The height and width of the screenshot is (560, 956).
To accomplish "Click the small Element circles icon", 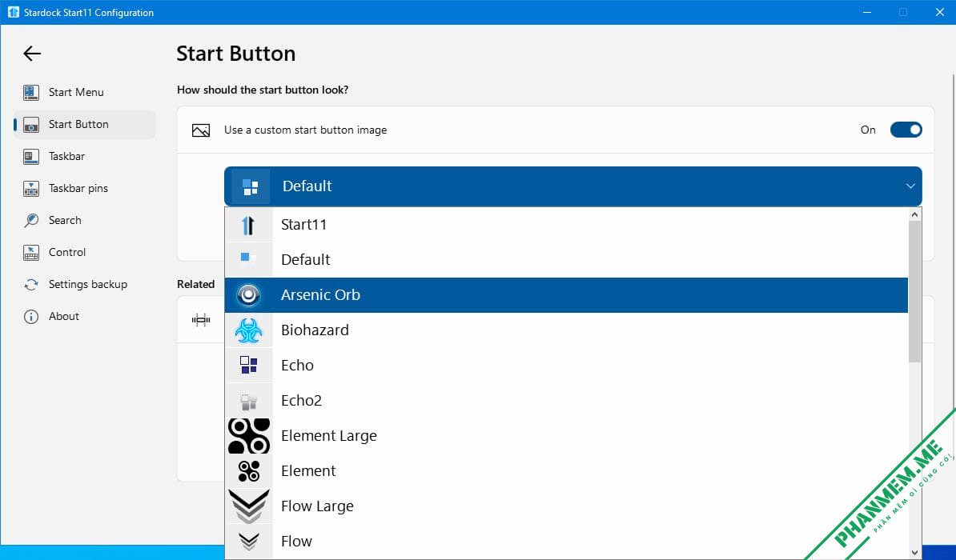I will click(x=249, y=471).
